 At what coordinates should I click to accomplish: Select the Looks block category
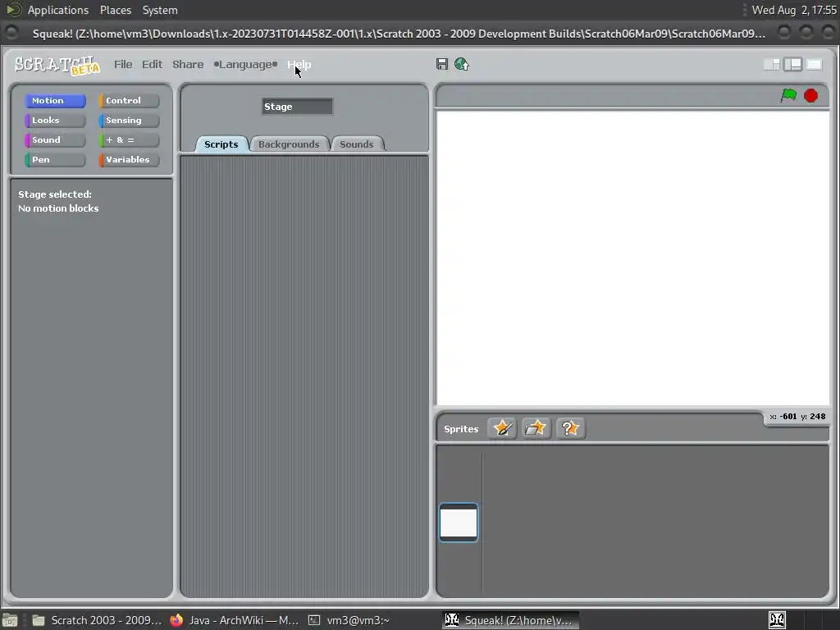click(x=55, y=121)
